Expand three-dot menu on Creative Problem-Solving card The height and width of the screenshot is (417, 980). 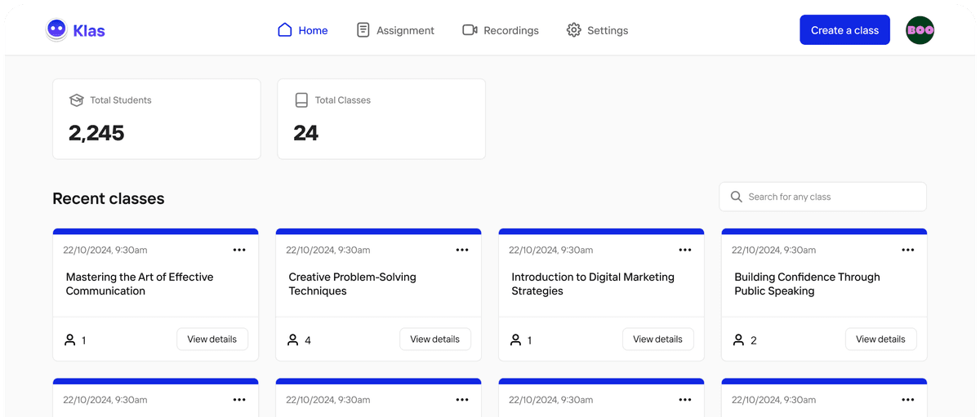(x=462, y=250)
